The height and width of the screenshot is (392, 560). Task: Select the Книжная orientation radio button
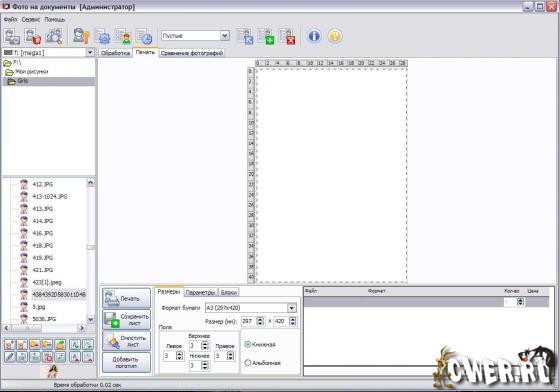pyautogui.click(x=248, y=345)
